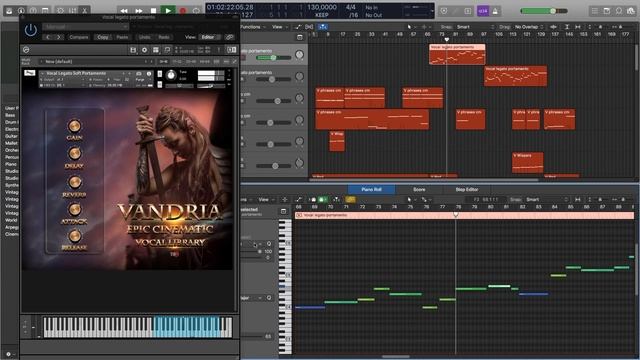
Task: Click the plugin link chain icon
Action: click(x=230, y=37)
